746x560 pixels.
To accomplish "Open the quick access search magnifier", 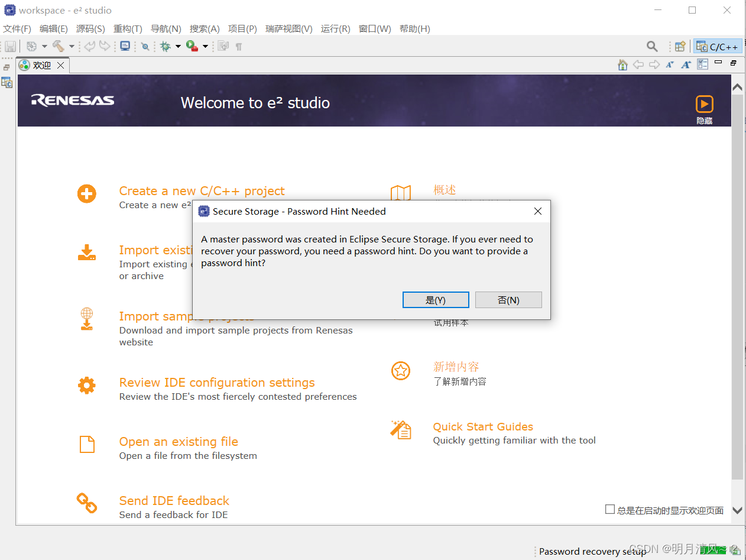I will coord(652,46).
